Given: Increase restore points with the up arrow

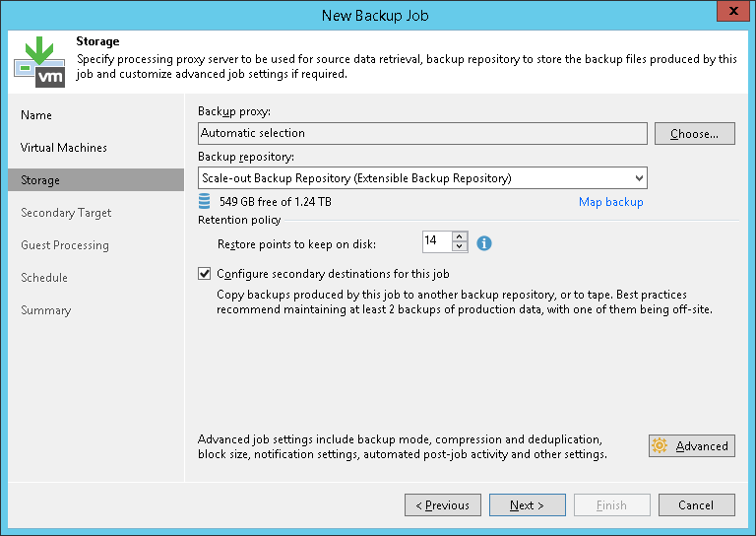Looking at the screenshot, I should click(460, 236).
